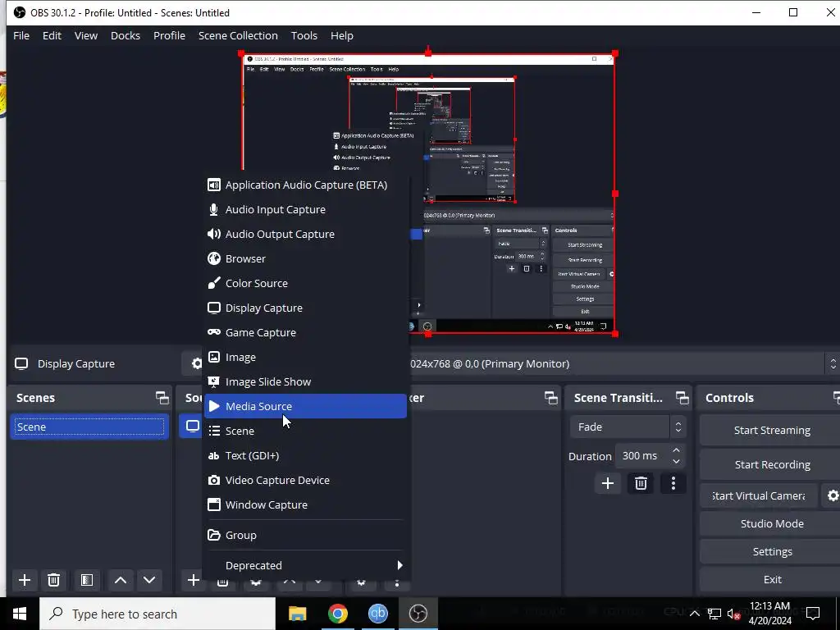Click OBS Studio taskbar icon
This screenshot has width=840, height=630.
coord(418,614)
